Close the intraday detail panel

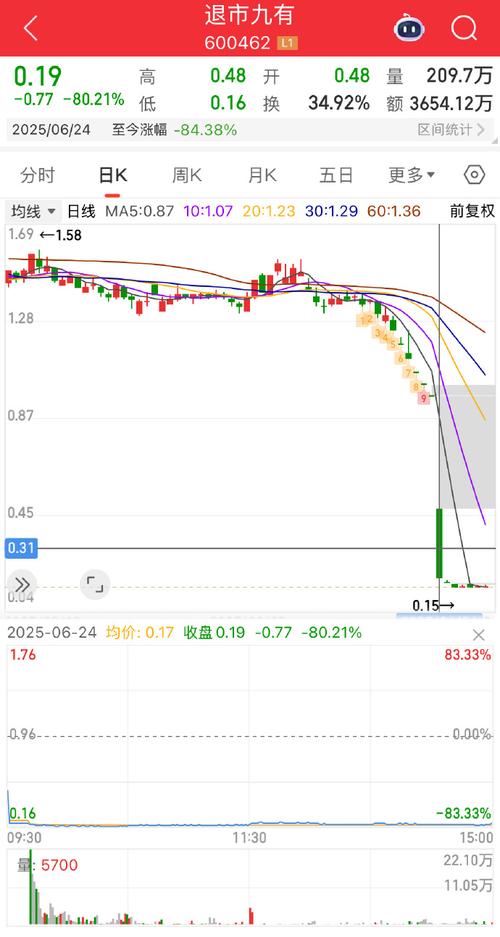tap(478, 634)
